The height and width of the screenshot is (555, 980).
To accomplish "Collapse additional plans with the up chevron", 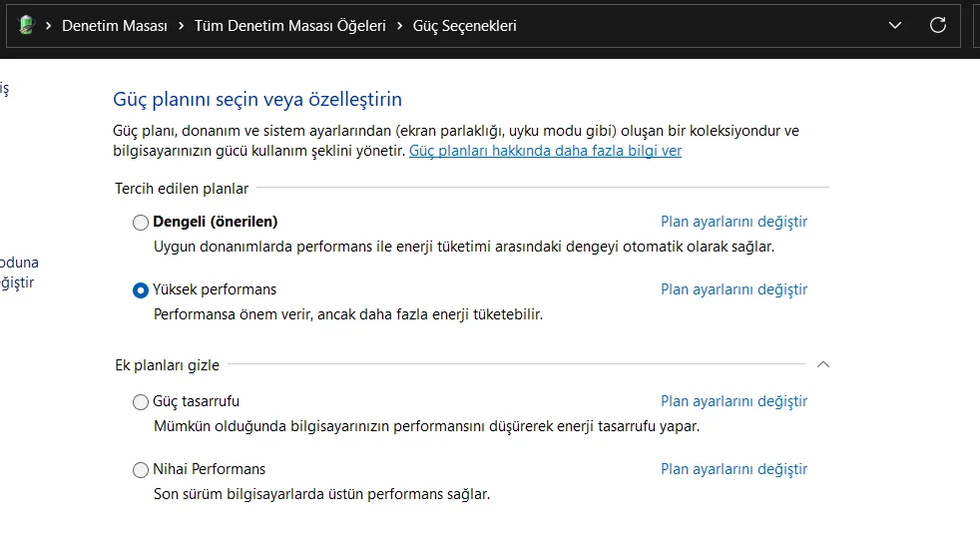I will coord(823,364).
